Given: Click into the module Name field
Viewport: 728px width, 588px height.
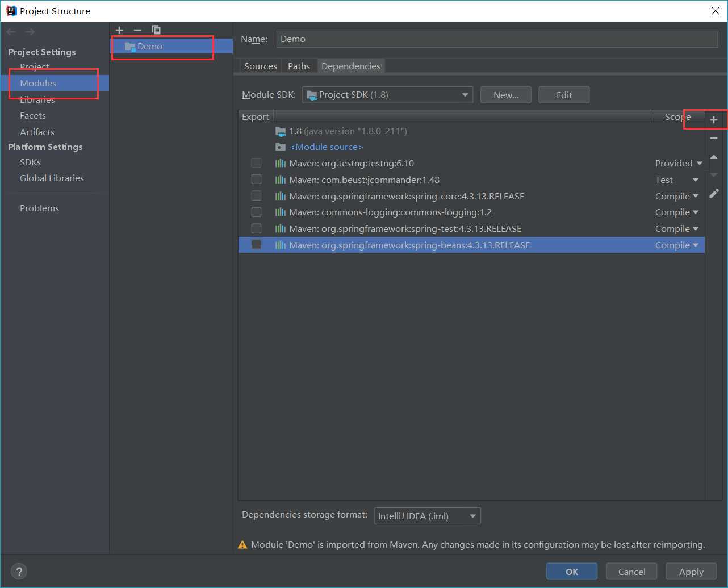Looking at the screenshot, I should 497,39.
